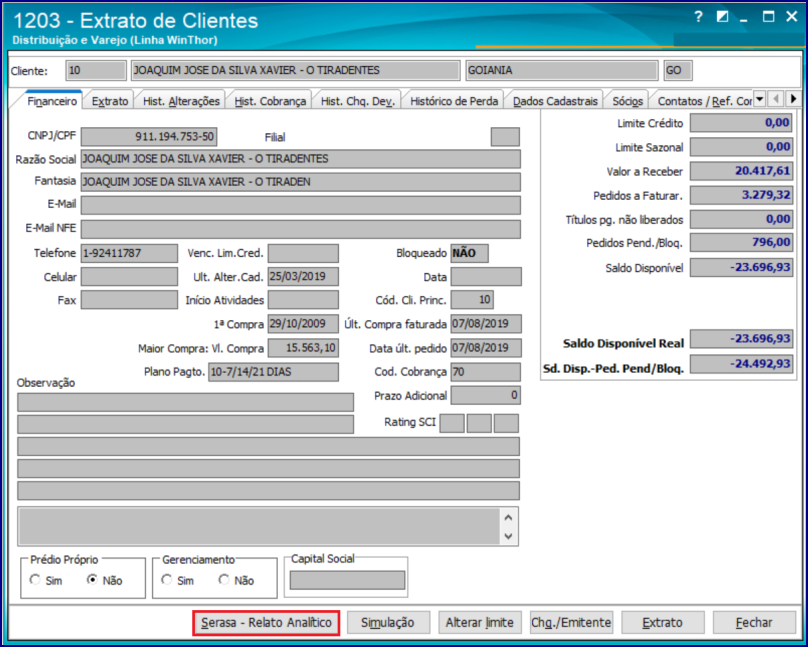Open the Dados Cadastrais tab
The image size is (808, 647).
555,101
